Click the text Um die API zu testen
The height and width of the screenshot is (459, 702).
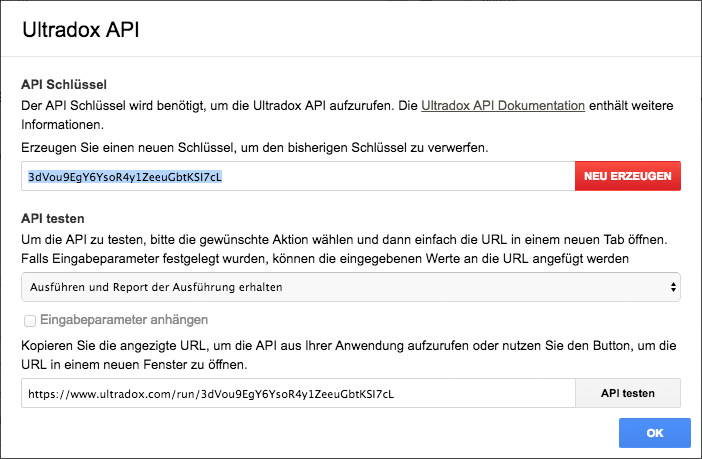click(x=82, y=240)
